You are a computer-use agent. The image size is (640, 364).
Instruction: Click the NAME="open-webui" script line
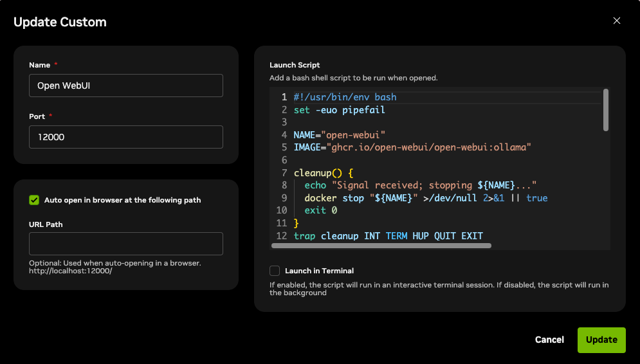point(339,135)
